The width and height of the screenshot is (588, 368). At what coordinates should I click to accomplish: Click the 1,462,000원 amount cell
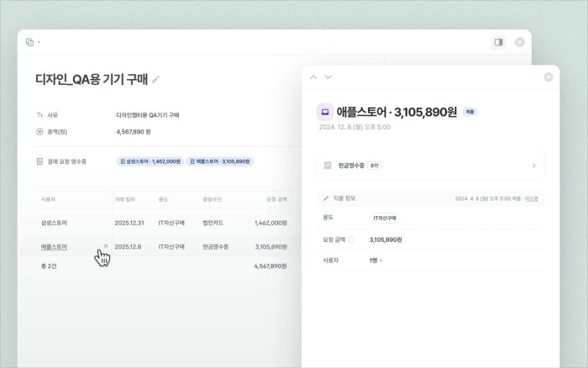[270, 223]
